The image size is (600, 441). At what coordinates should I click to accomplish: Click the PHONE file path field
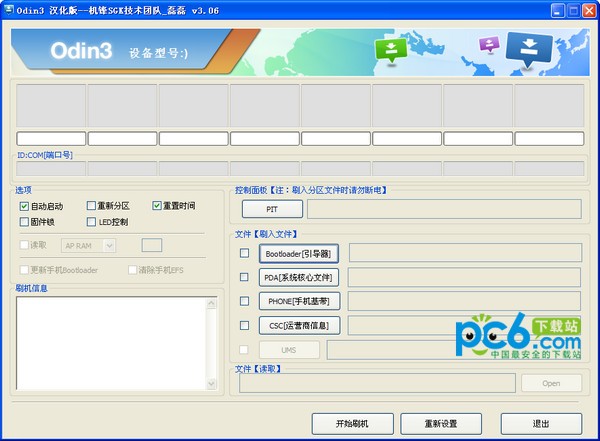pyautogui.click(x=464, y=301)
